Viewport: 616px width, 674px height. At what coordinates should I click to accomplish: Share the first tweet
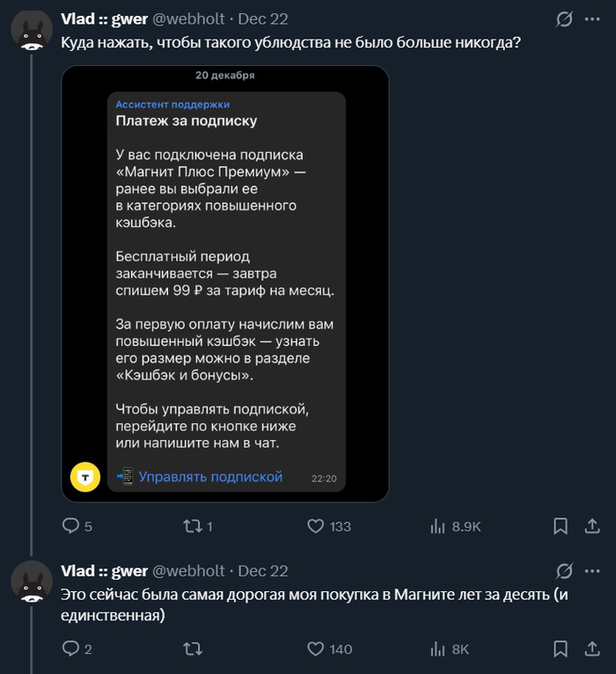pyautogui.click(x=593, y=526)
